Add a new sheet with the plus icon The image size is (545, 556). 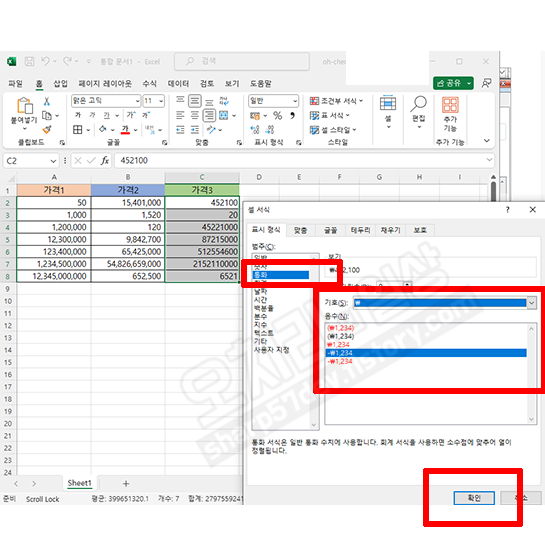coord(126,483)
